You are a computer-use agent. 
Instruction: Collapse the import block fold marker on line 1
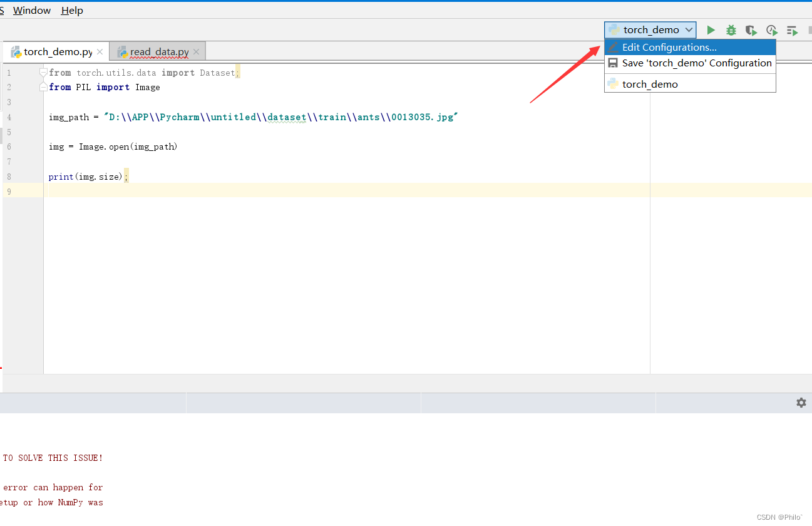pos(44,73)
